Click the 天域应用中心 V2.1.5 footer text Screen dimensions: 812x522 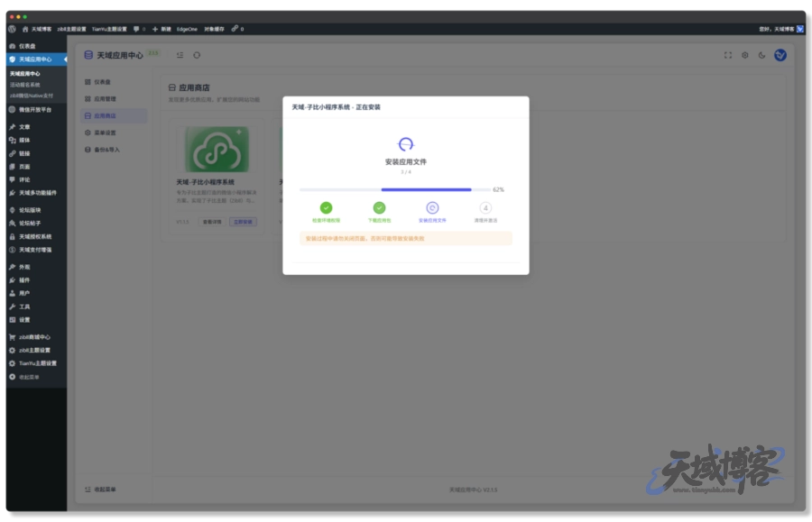(473, 490)
